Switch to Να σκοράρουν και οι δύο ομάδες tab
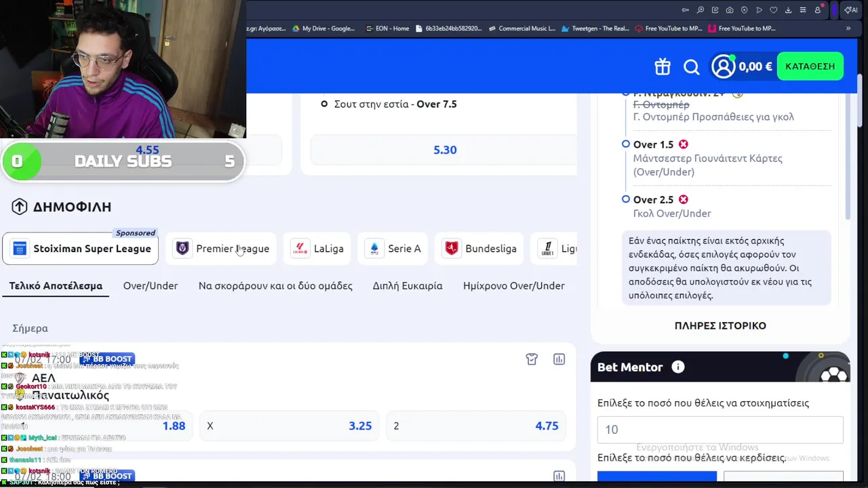 coord(275,286)
